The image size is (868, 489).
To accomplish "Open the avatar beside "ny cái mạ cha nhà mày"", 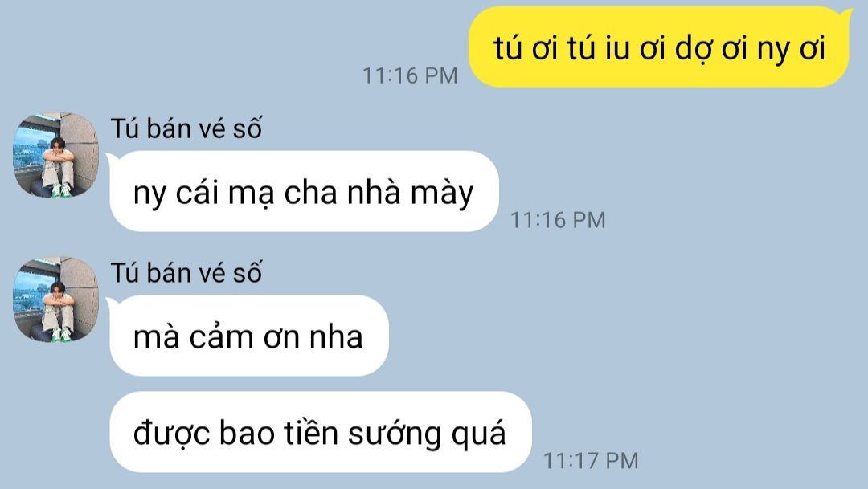I will click(56, 156).
